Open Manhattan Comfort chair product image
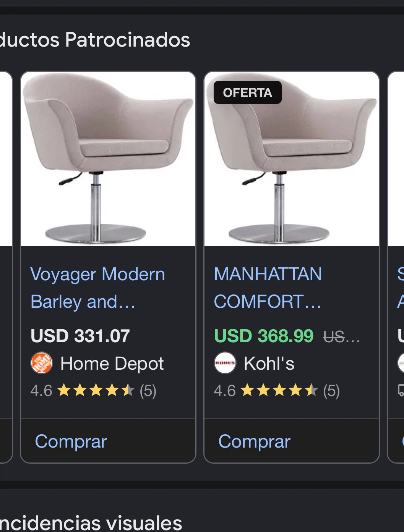The width and height of the screenshot is (404, 532). point(292,159)
